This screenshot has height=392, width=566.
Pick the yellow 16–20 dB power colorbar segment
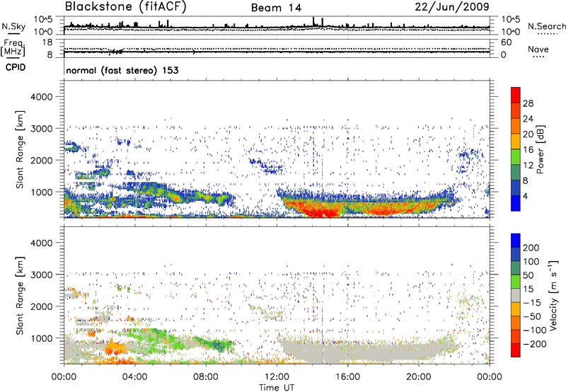click(516, 142)
